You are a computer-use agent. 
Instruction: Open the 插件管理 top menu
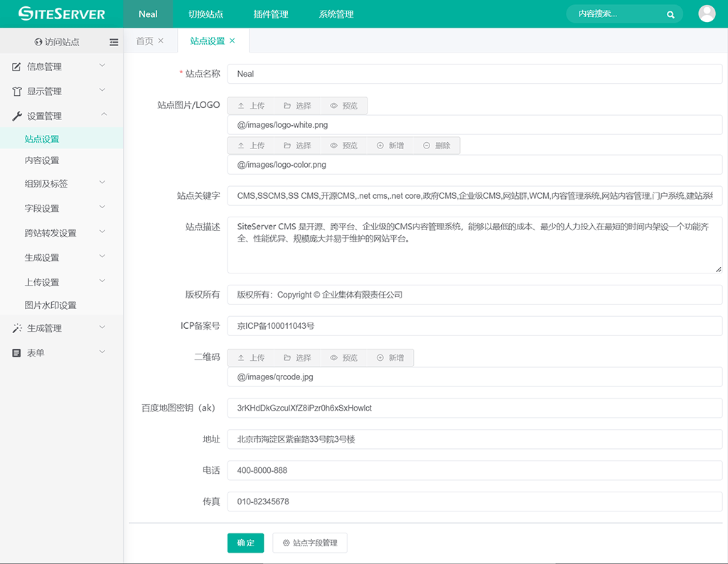271,14
